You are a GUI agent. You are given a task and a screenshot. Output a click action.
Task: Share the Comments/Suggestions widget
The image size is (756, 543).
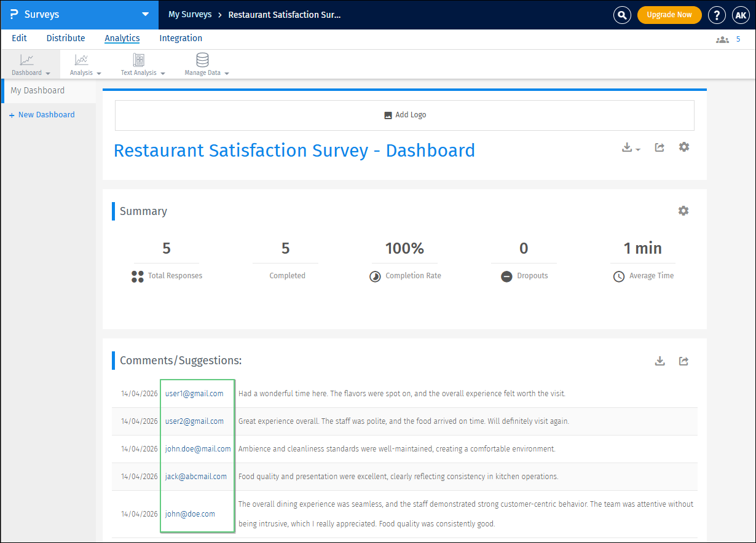[x=683, y=361]
